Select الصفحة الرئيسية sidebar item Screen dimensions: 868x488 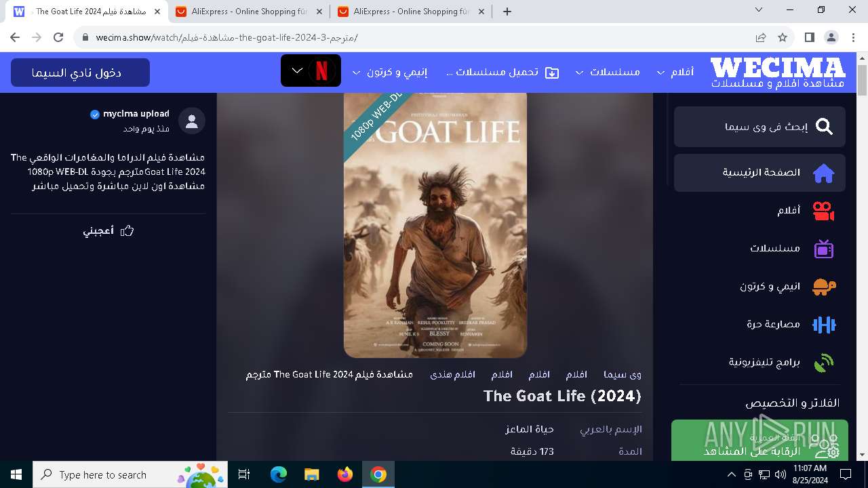point(759,173)
